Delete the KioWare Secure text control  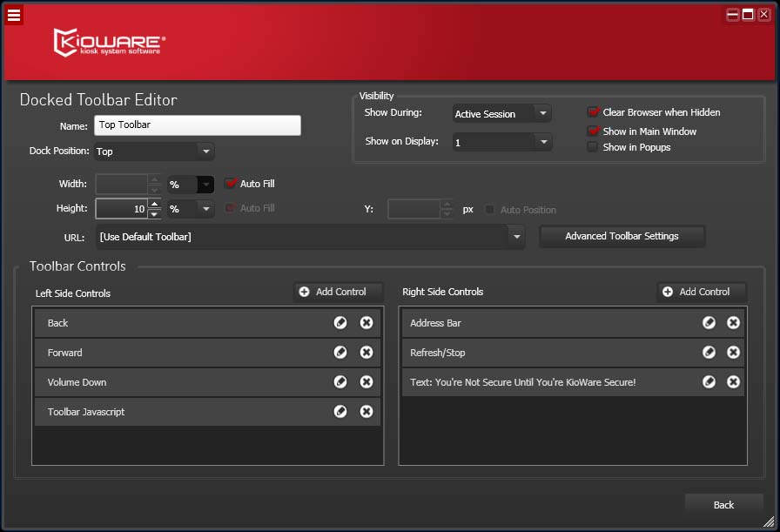(x=733, y=381)
